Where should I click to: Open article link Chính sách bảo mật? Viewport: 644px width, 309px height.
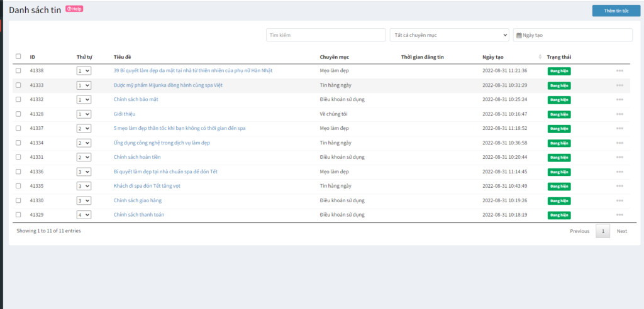pos(136,99)
